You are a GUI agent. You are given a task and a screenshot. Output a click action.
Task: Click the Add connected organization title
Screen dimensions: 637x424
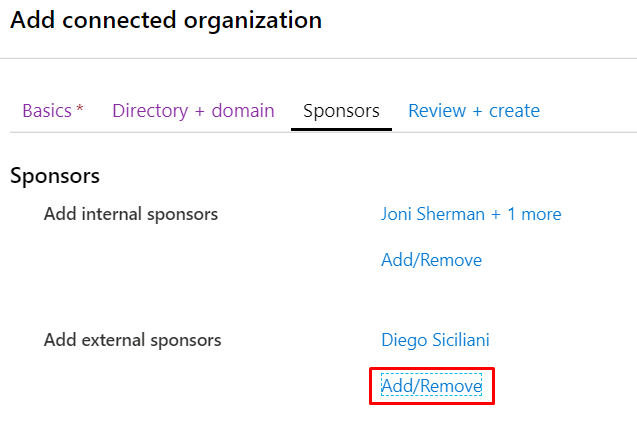pyautogui.click(x=166, y=20)
